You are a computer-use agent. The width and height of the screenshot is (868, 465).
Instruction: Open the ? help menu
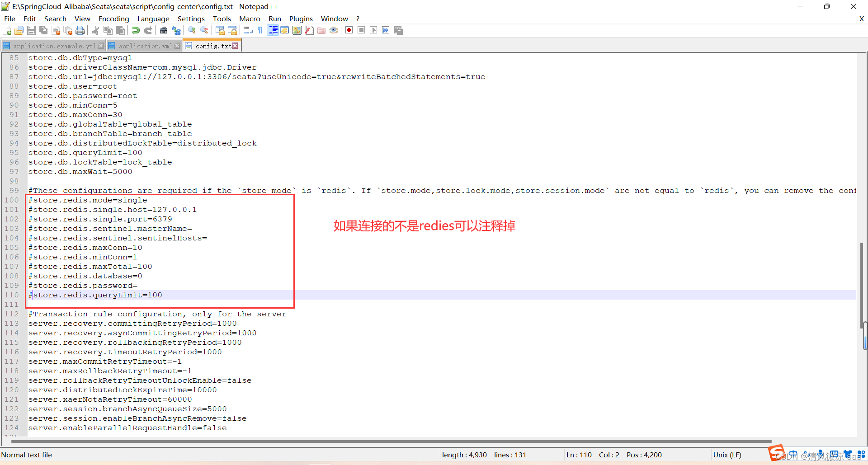coord(358,19)
